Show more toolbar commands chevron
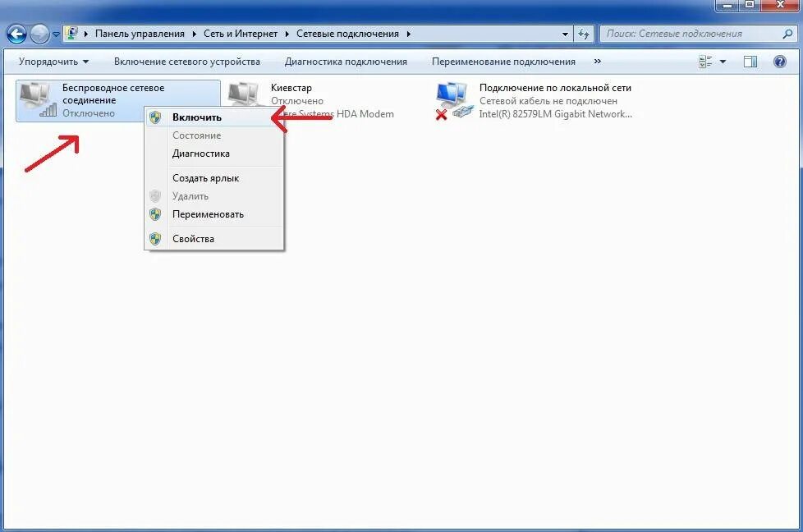The image size is (803, 532). tap(597, 62)
